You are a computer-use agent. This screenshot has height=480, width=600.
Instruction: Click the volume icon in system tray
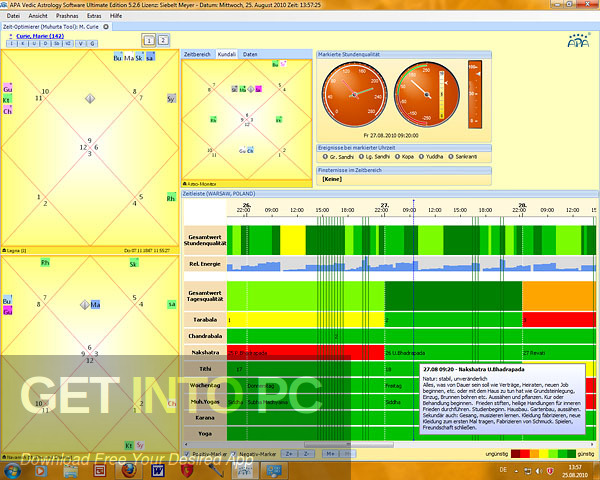pos(539,471)
